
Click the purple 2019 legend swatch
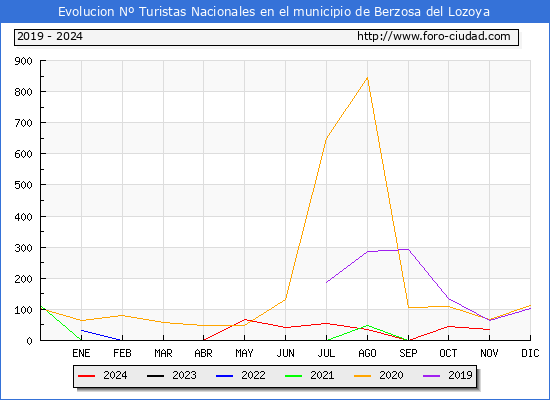pyautogui.click(x=432, y=376)
